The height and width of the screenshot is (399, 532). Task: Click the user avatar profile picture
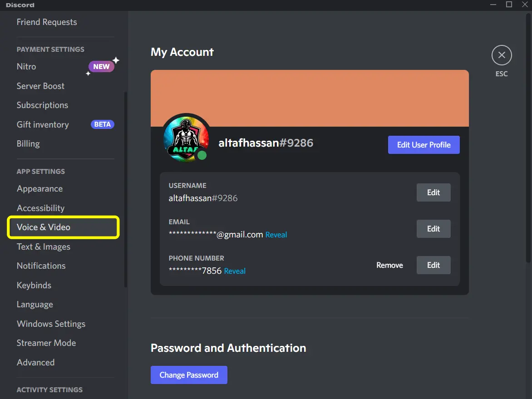tap(186, 138)
